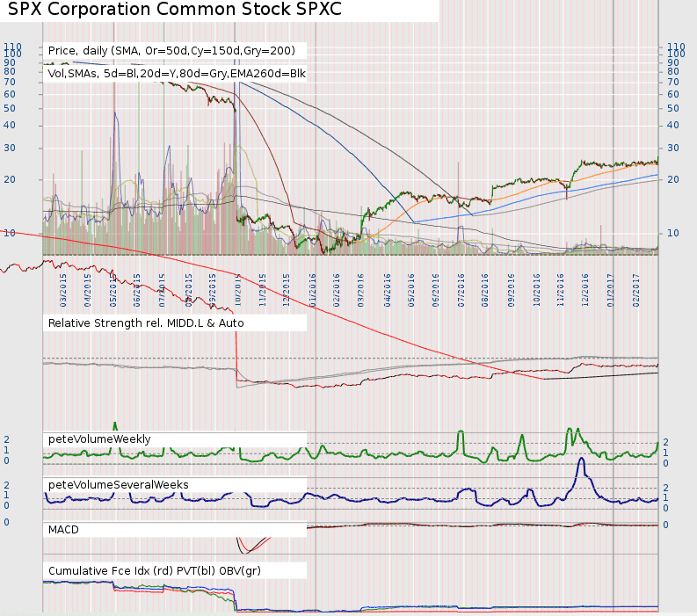Click the 03/2016 date axis label
Viewport: 697px width, 616px height.
point(360,290)
